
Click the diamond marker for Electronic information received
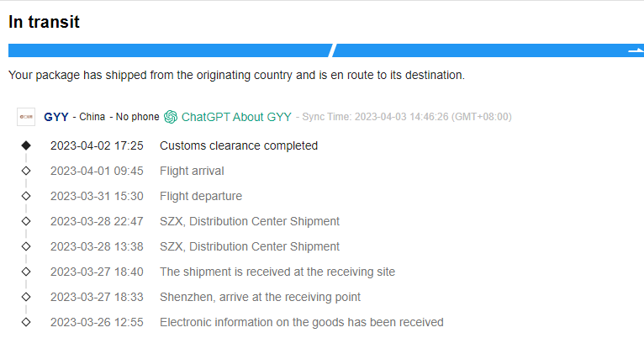pyautogui.click(x=26, y=322)
